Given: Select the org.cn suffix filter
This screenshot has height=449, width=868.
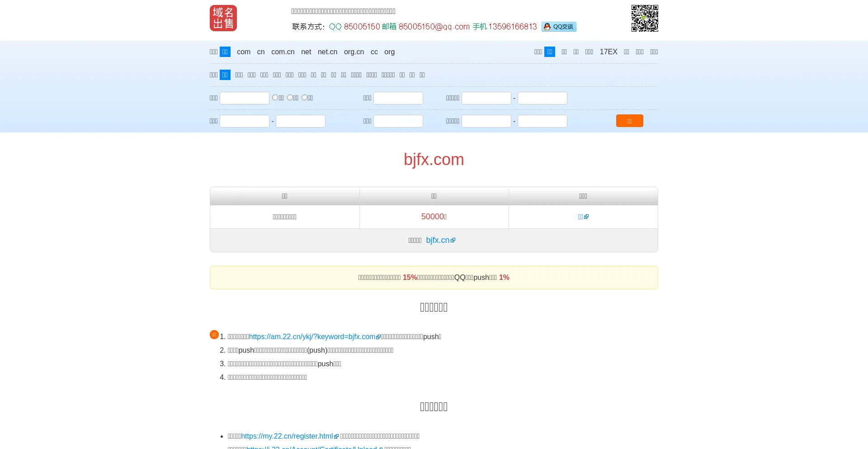Looking at the screenshot, I should click(354, 52).
